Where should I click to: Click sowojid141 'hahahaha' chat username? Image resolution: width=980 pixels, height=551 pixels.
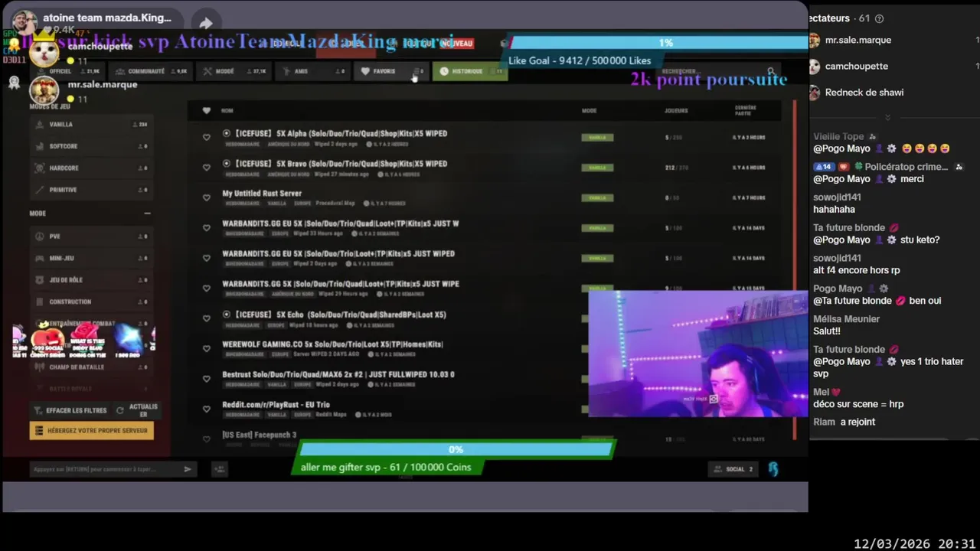[x=837, y=197]
